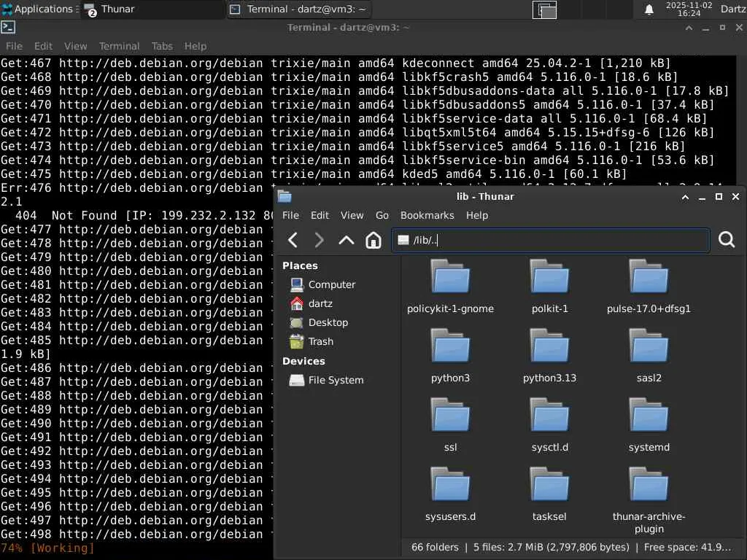Viewport: 747px width, 560px height.
Task: Switch to Thunar taskbar button
Action: click(x=152, y=9)
